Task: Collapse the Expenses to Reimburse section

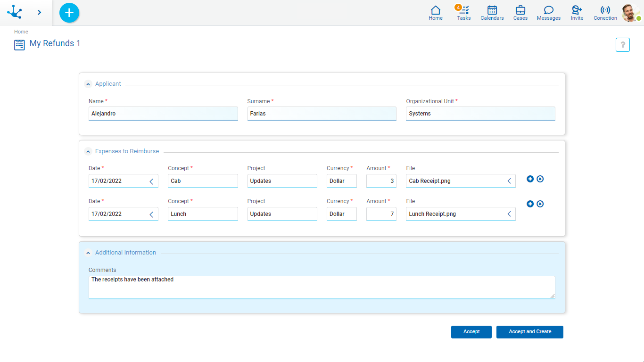Action: tap(88, 152)
